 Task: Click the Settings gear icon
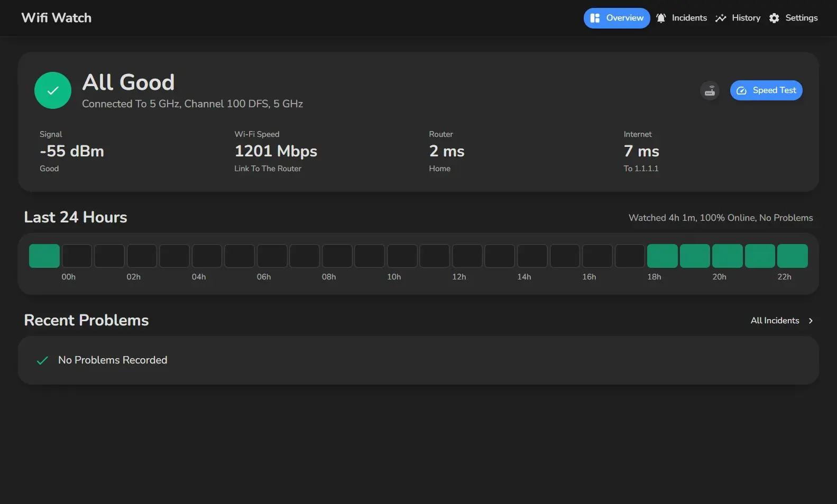point(774,18)
